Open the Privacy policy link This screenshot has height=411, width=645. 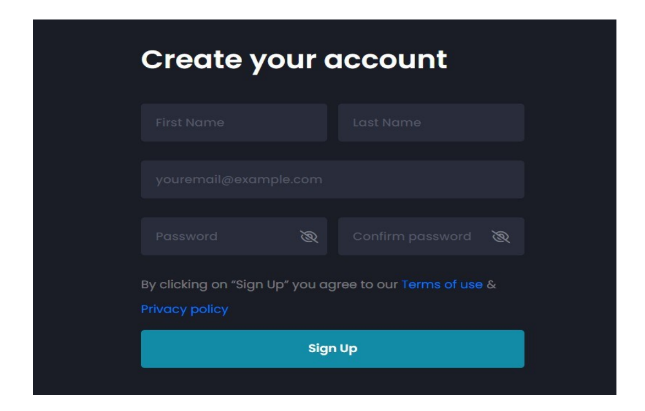(x=184, y=309)
